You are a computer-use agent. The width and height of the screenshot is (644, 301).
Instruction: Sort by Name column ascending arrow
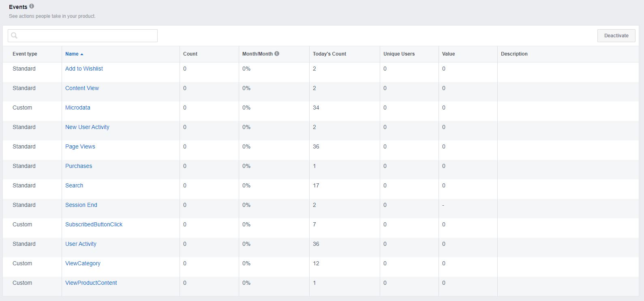tap(82, 54)
